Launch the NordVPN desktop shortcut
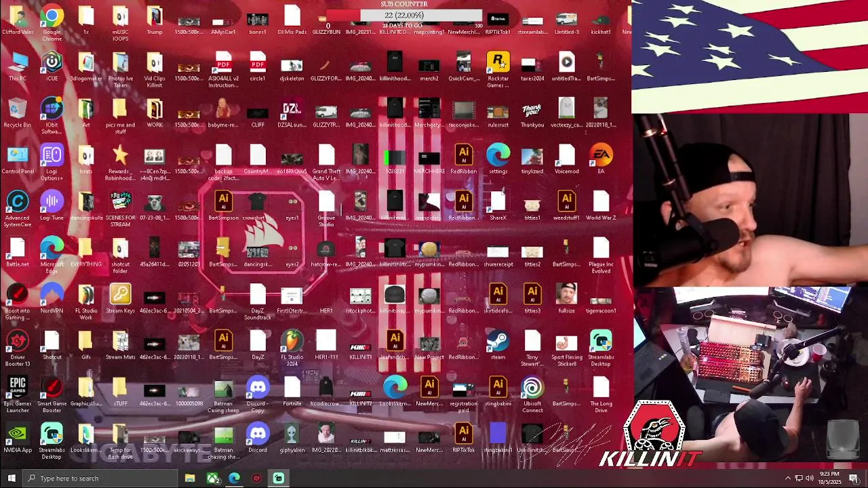868x488 pixels. click(x=52, y=299)
